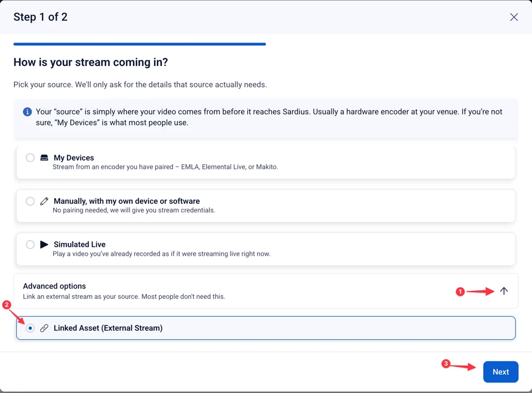Image resolution: width=532 pixels, height=393 pixels.
Task: Click "Stream from an encoder you have paired" description
Action: [165, 167]
